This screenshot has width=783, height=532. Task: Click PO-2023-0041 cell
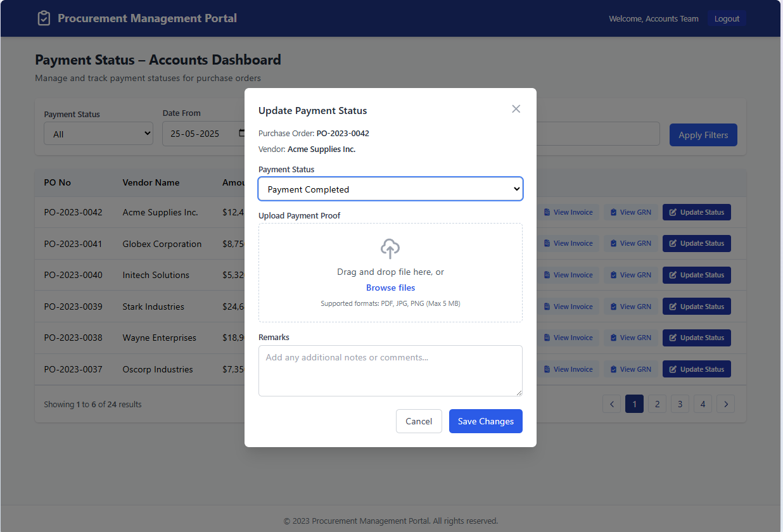(73, 244)
